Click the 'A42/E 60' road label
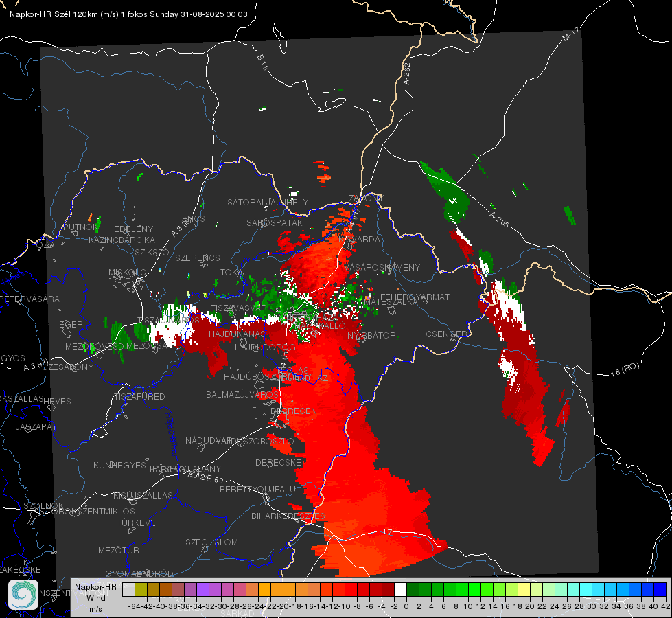Viewport: 672px width, 618px height. tap(206, 477)
